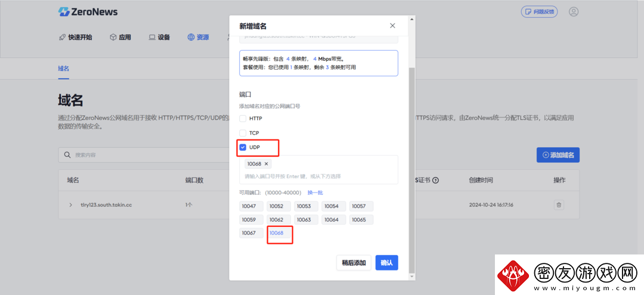This screenshot has width=644, height=295.
Task: Select available port 10064
Action: coord(333,219)
